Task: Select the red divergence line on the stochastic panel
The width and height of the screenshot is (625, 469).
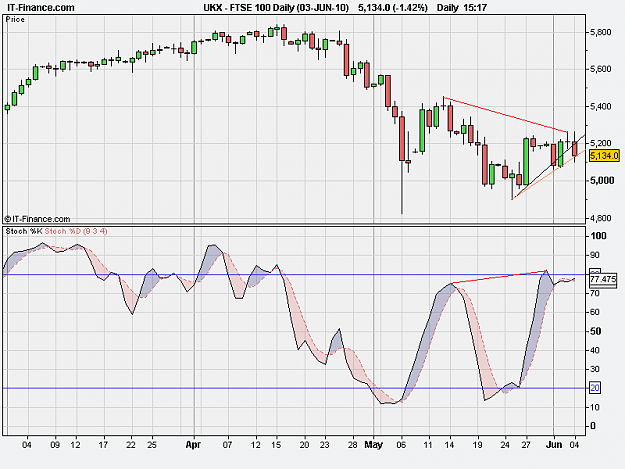Action: [498, 277]
